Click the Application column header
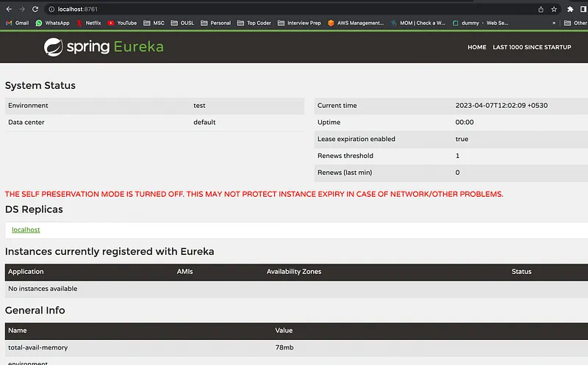The image size is (588, 365). (x=26, y=272)
